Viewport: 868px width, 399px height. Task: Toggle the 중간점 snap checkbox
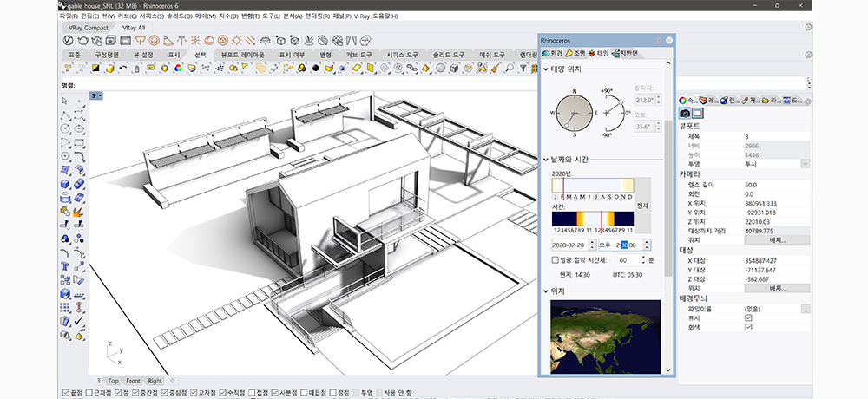tap(135, 392)
